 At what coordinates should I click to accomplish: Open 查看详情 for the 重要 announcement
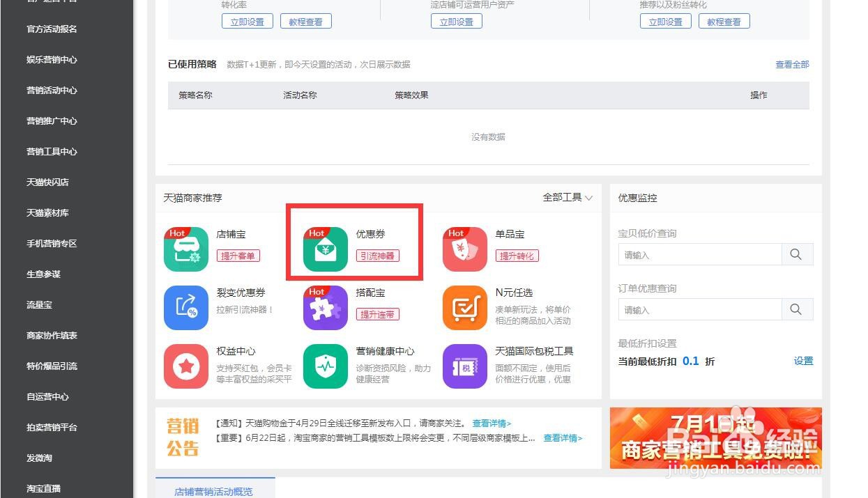click(x=563, y=438)
